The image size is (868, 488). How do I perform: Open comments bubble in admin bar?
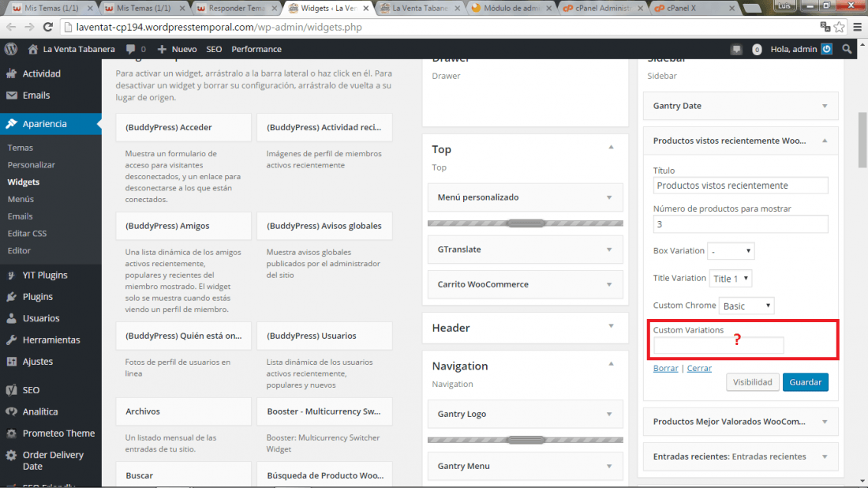pyautogui.click(x=131, y=49)
